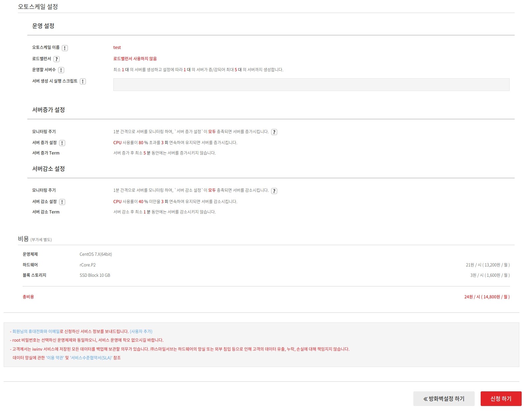532x411 pixels.
Task: Click the '21원 / 시 ( 13,200원 / 월 )' price
Action: (488, 265)
